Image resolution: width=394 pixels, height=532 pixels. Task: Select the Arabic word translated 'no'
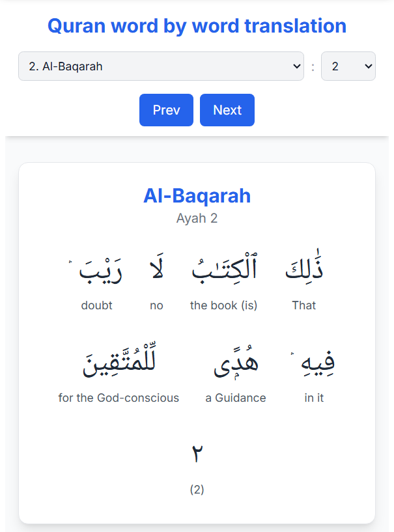point(156,267)
